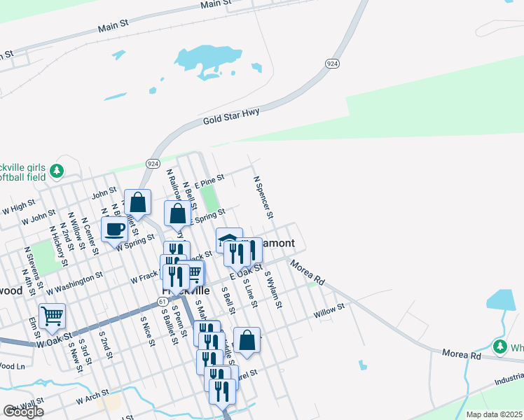Click the S New St label

click(75, 358)
